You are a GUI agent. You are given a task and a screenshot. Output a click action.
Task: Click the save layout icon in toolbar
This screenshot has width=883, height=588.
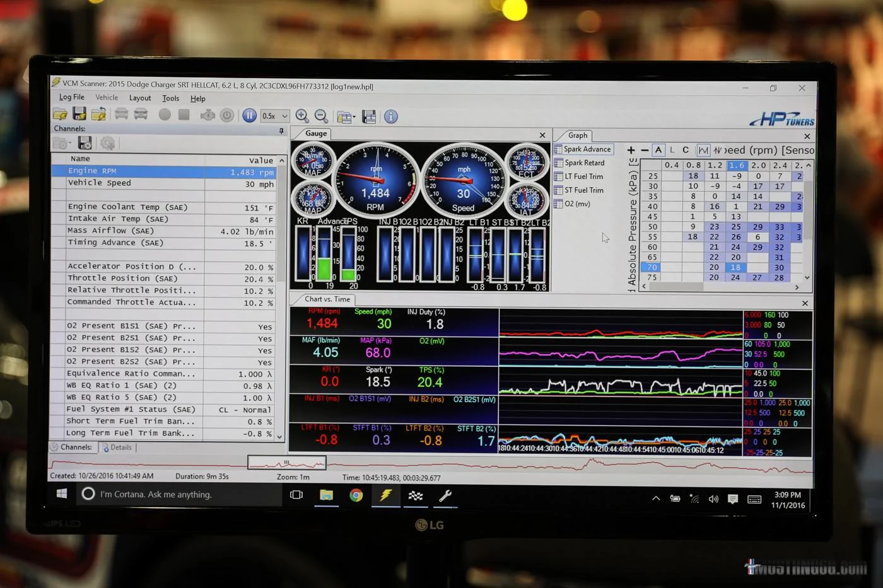370,117
